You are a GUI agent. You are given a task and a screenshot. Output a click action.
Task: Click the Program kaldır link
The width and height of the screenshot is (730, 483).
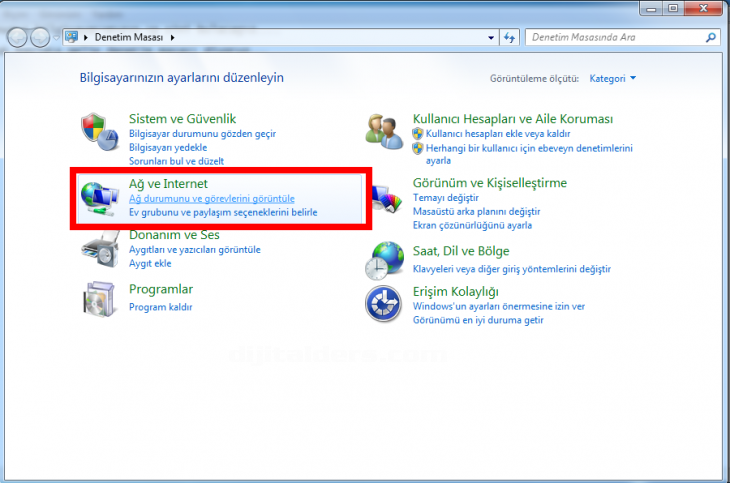[x=161, y=307]
